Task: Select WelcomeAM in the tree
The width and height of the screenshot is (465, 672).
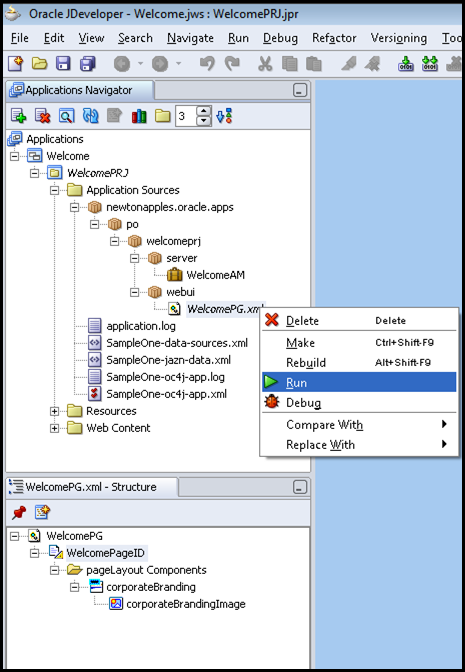Action: pos(216,275)
